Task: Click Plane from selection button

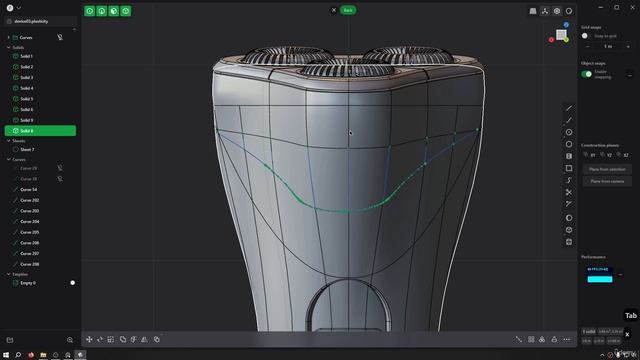Action: pos(607,169)
